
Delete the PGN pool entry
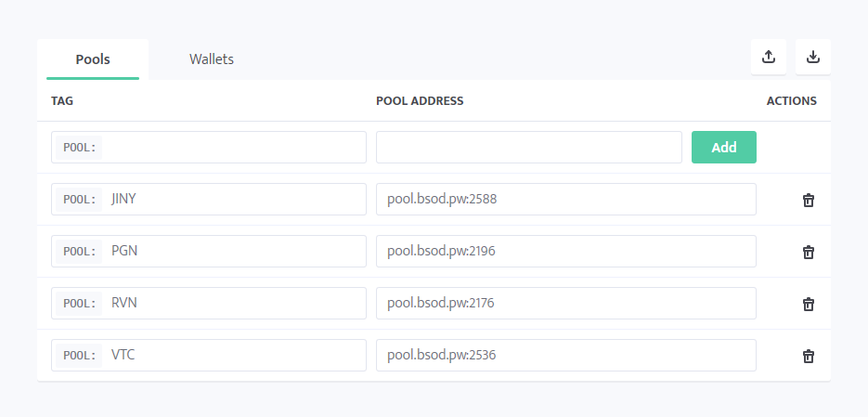click(809, 252)
